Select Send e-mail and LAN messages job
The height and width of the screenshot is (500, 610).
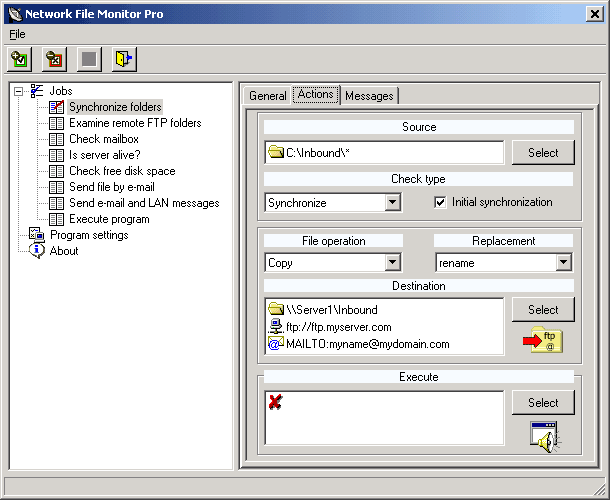coord(144,203)
